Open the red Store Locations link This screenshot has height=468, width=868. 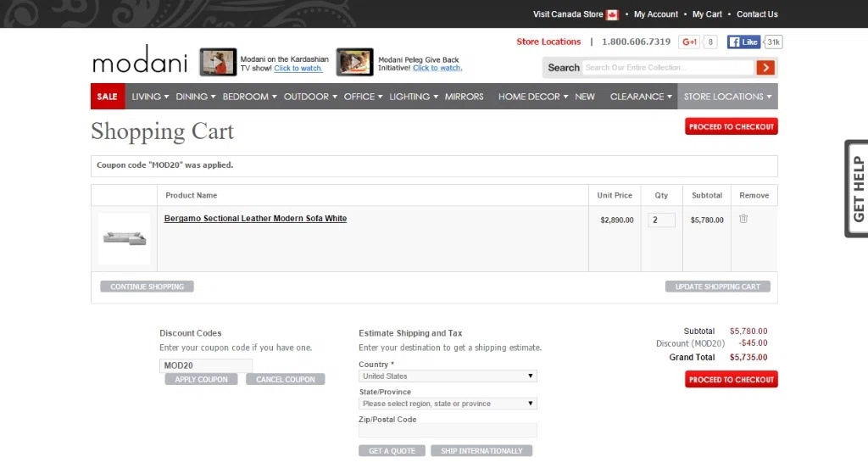[x=548, y=42]
